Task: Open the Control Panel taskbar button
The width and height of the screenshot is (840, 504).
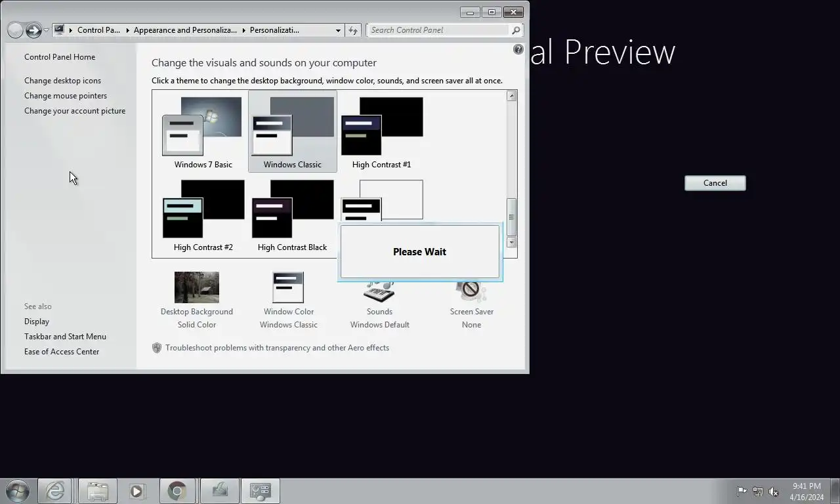Action: click(x=261, y=490)
